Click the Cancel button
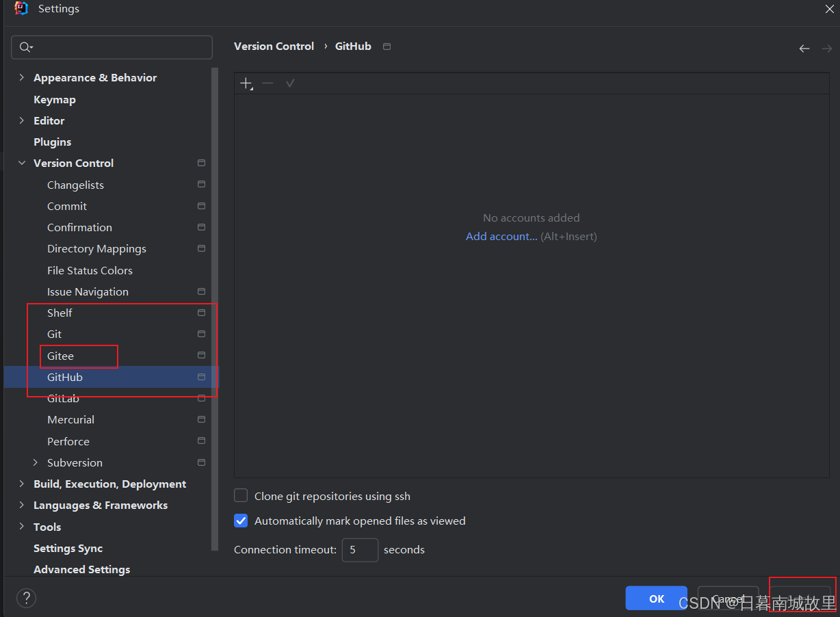Viewport: 840px width, 617px height. (x=728, y=599)
